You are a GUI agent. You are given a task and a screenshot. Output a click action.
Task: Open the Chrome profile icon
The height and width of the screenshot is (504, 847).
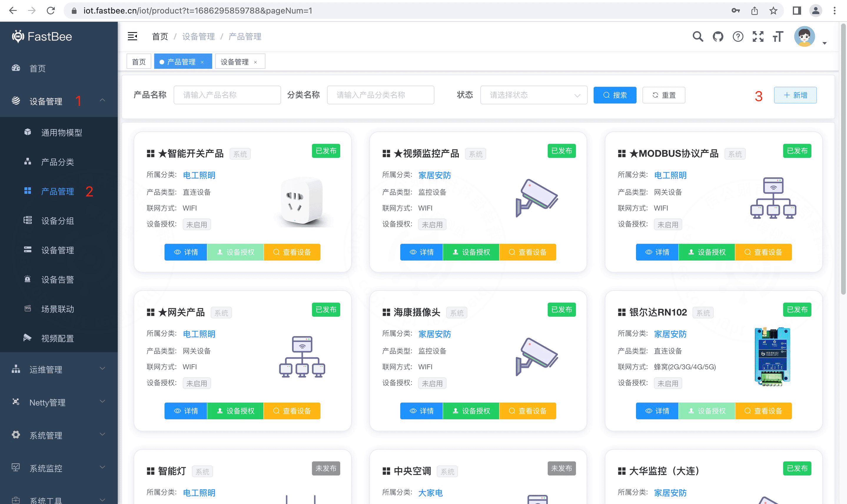pyautogui.click(x=816, y=11)
